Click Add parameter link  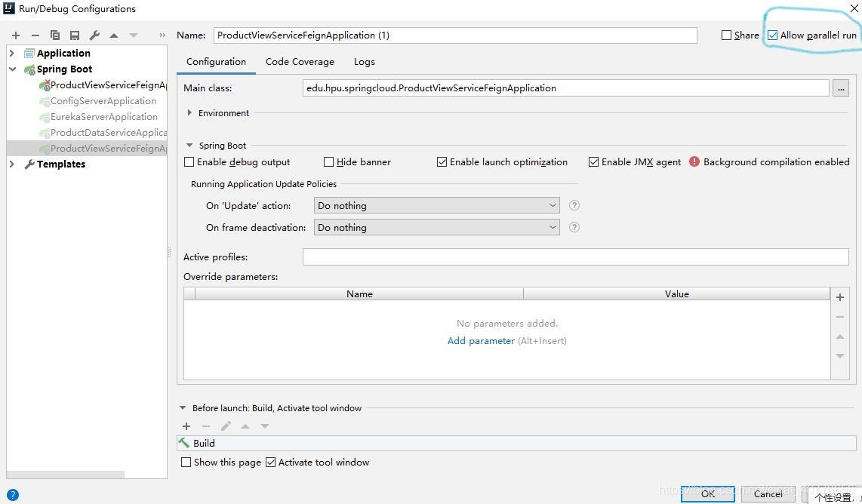pos(481,341)
